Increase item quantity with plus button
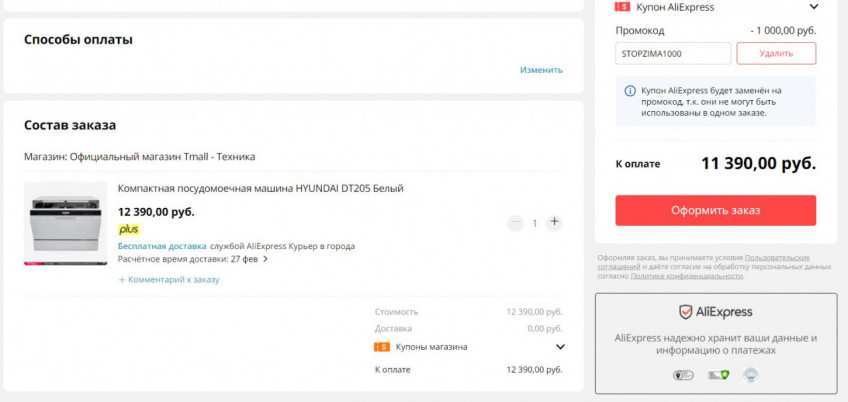The height and width of the screenshot is (402, 848). pyautogui.click(x=554, y=222)
